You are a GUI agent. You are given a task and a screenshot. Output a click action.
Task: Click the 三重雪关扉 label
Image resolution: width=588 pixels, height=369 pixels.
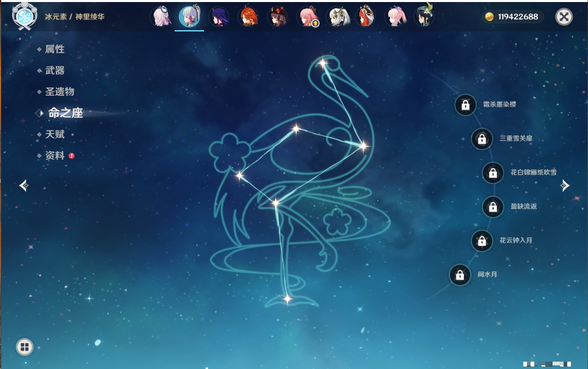[516, 138]
